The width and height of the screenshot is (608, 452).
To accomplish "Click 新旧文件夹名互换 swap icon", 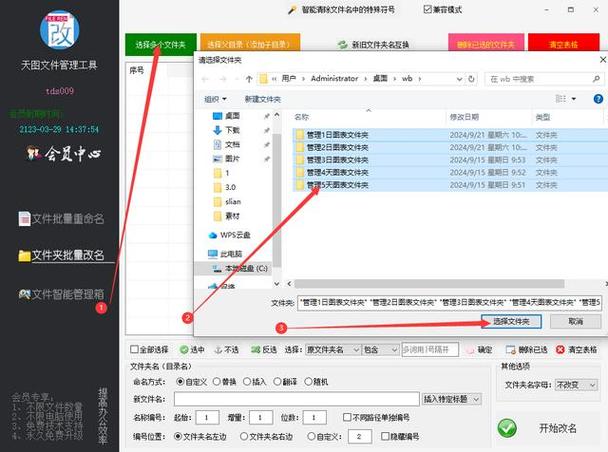I will [x=342, y=45].
